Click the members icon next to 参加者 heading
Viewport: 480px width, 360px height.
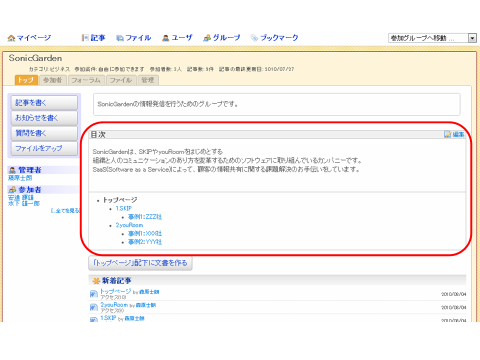[12, 190]
